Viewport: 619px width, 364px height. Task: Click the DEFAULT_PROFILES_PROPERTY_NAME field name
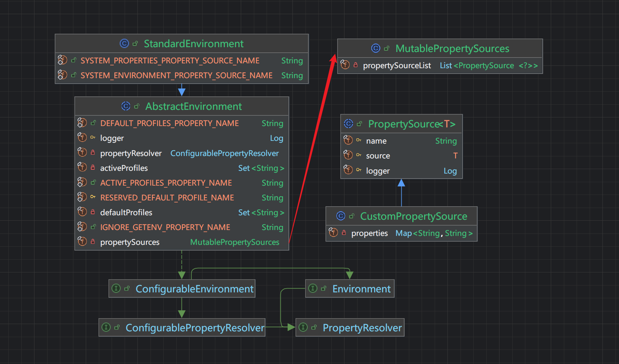pyautogui.click(x=169, y=123)
